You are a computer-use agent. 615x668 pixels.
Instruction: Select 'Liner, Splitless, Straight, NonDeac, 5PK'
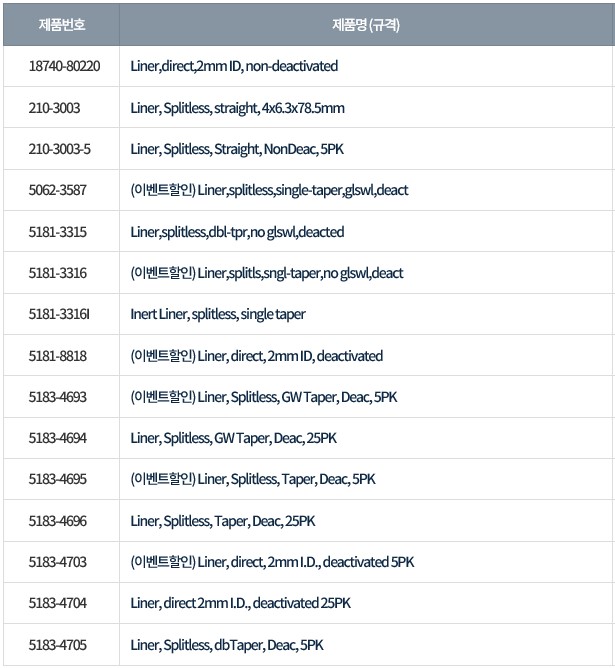pyautogui.click(x=236, y=149)
